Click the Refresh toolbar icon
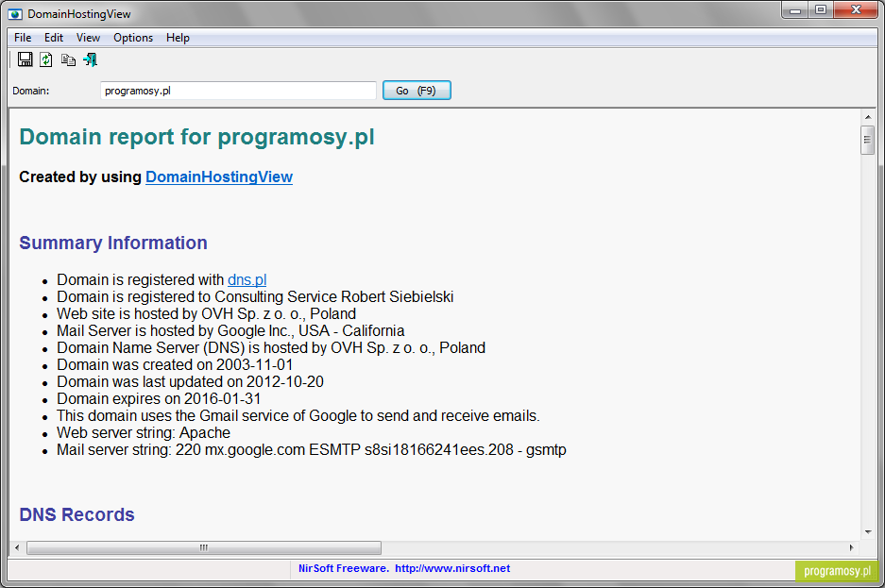Screen dimensions: 885x588 coord(46,59)
